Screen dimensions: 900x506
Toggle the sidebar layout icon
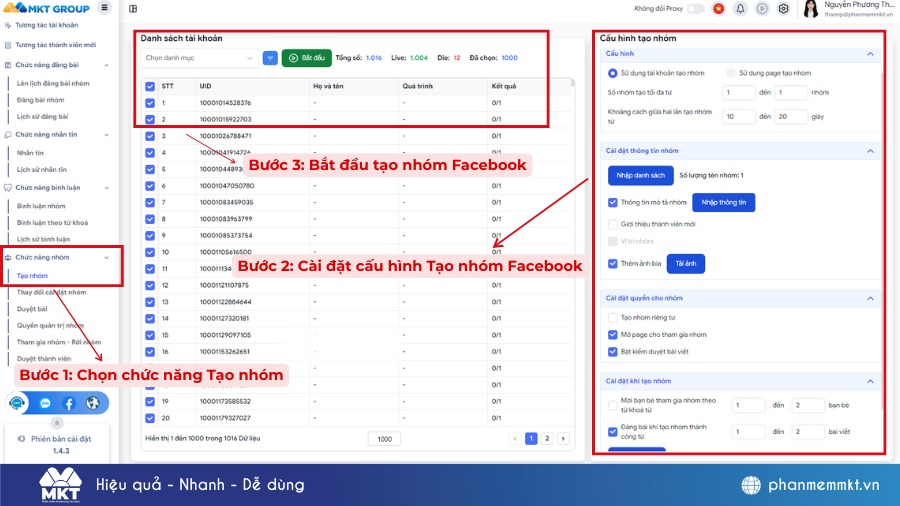(x=133, y=9)
